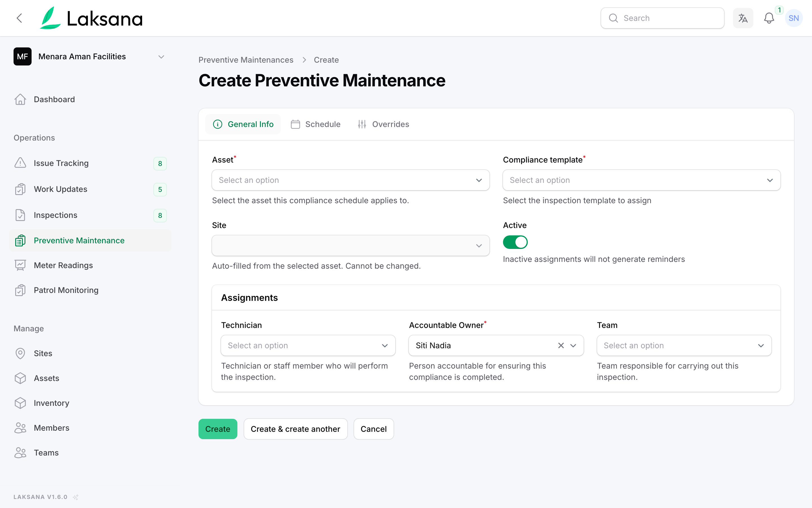Open Work Updates in the sidebar
The image size is (812, 508).
[90, 189]
